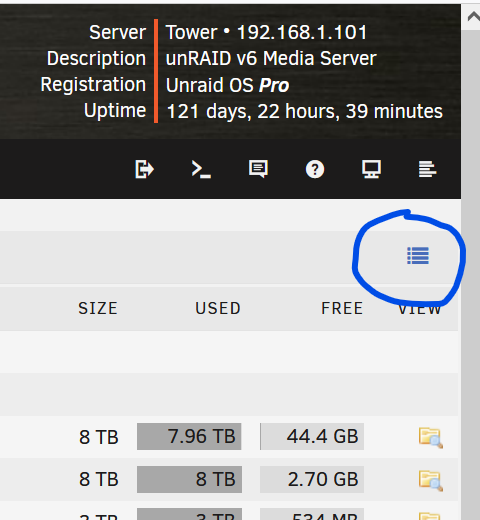
Task: Open system info monitor icon
Action: (x=371, y=169)
